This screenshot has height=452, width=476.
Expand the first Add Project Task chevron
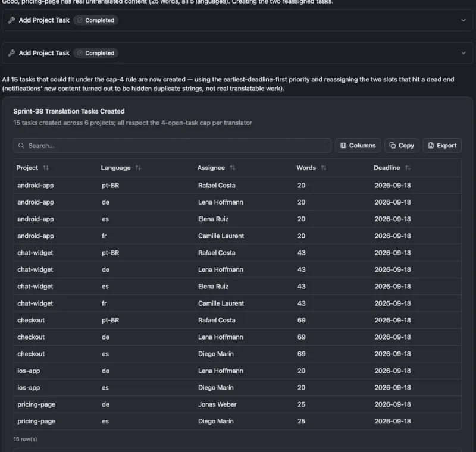pos(464,20)
